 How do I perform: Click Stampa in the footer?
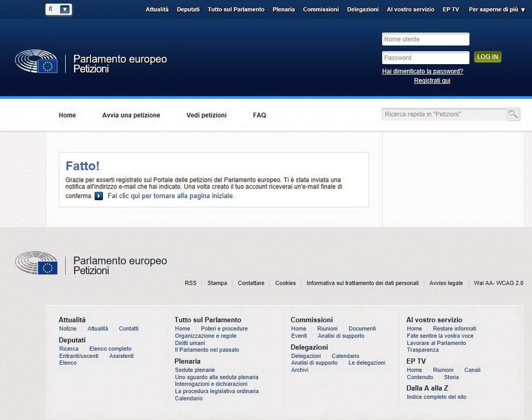pos(217,283)
